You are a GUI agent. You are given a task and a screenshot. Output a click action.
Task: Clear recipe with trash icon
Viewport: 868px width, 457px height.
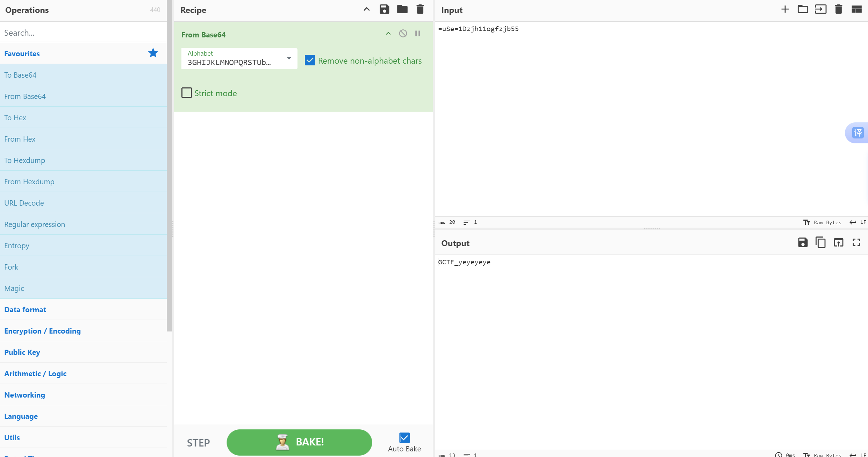coord(420,9)
